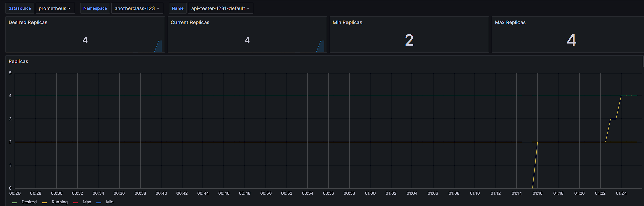
Task: Toggle the Desired series in legend
Action: point(29,202)
